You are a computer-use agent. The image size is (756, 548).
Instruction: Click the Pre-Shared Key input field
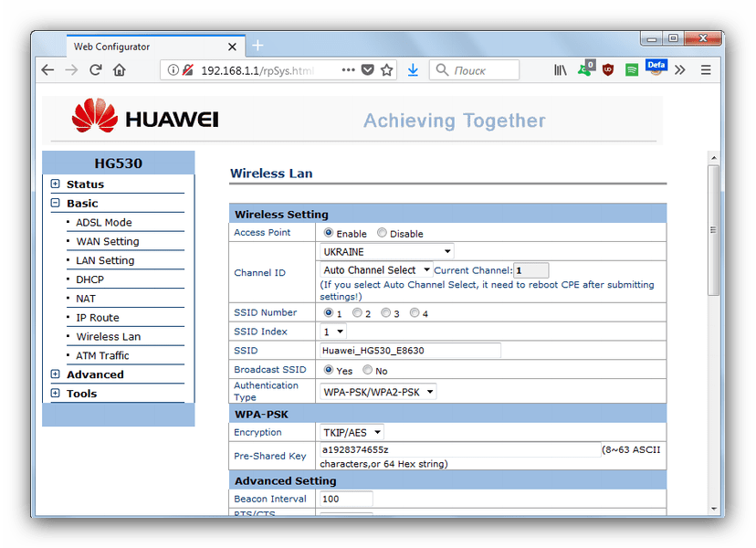pos(460,449)
